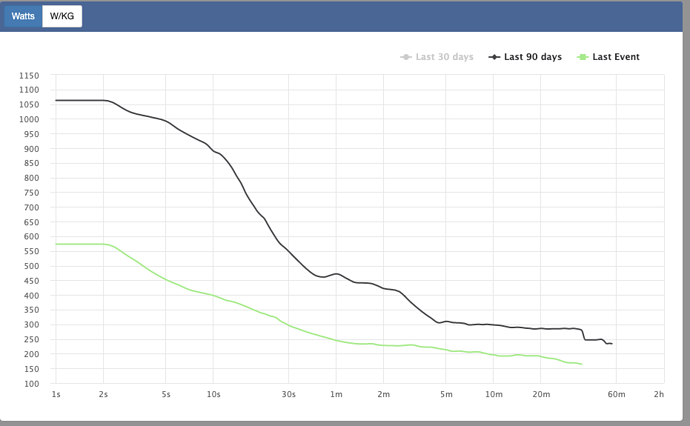Toggle the Last 90 days series
Viewport: 690px width, 426px height.
click(525, 57)
